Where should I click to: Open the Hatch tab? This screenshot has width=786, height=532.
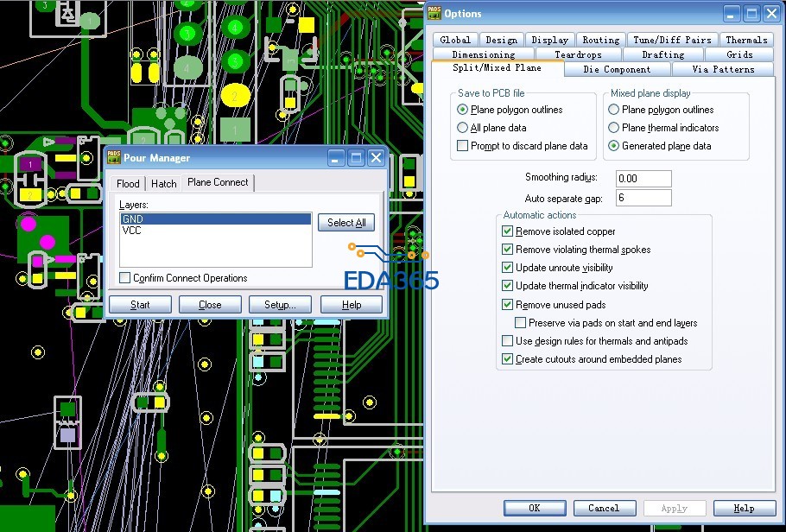click(163, 183)
